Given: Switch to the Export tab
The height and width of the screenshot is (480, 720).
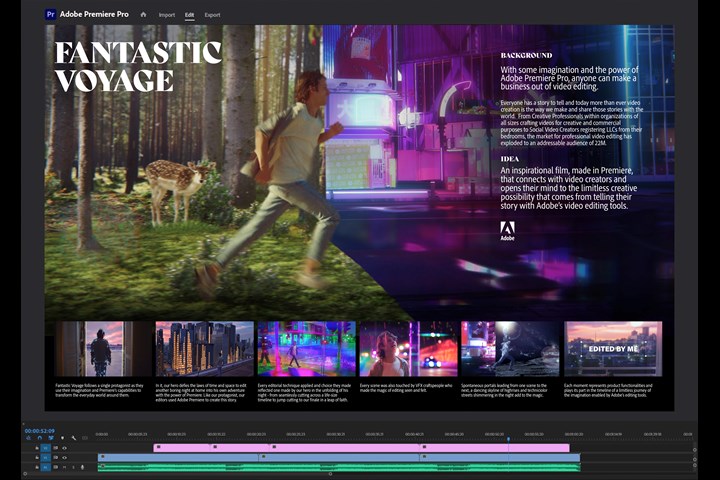Looking at the screenshot, I should 212,15.
